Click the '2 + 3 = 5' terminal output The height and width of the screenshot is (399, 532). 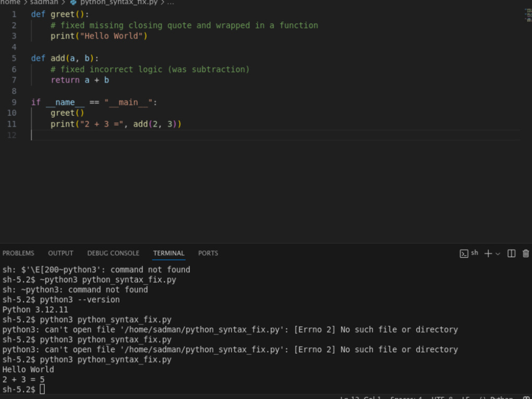click(x=23, y=380)
